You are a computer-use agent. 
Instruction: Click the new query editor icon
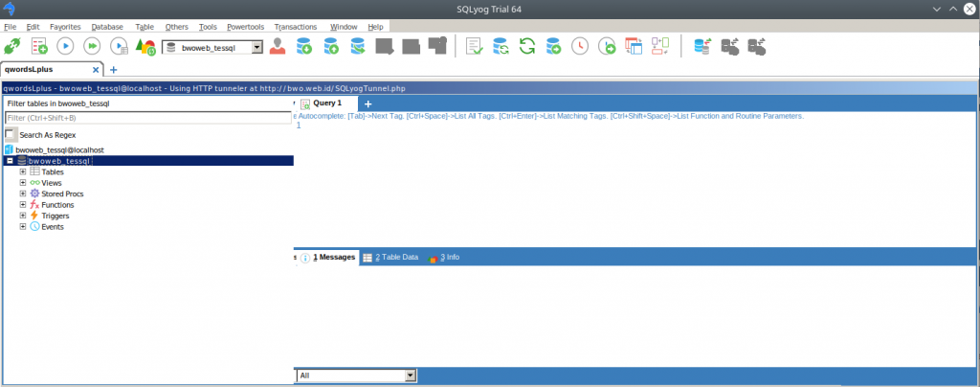[x=39, y=46]
